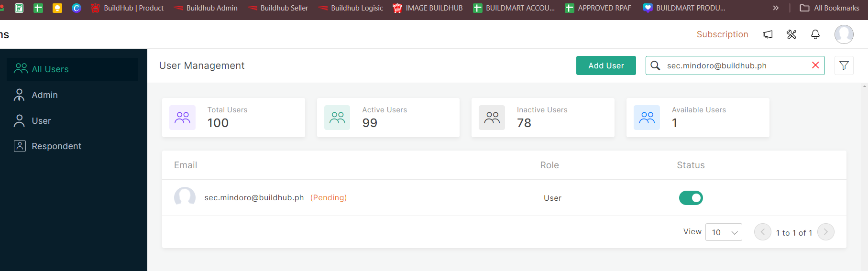Select Admin in the sidebar

(x=44, y=95)
